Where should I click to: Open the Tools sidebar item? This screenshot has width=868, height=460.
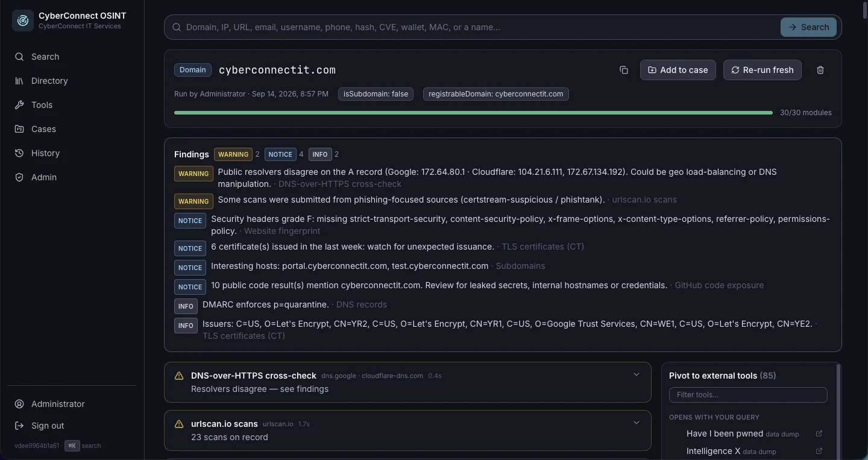(72, 105)
